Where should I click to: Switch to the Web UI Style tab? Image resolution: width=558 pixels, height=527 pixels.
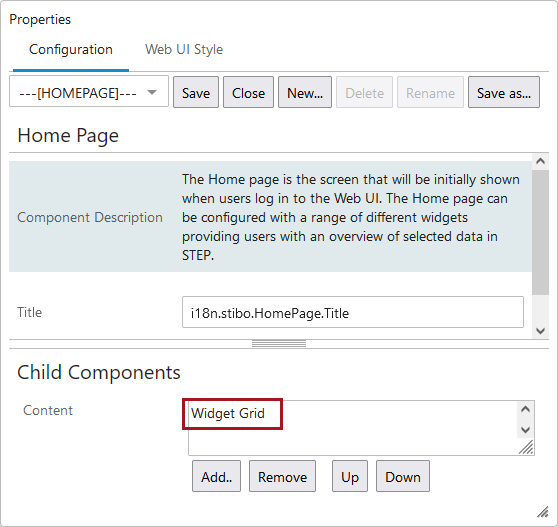(x=184, y=49)
